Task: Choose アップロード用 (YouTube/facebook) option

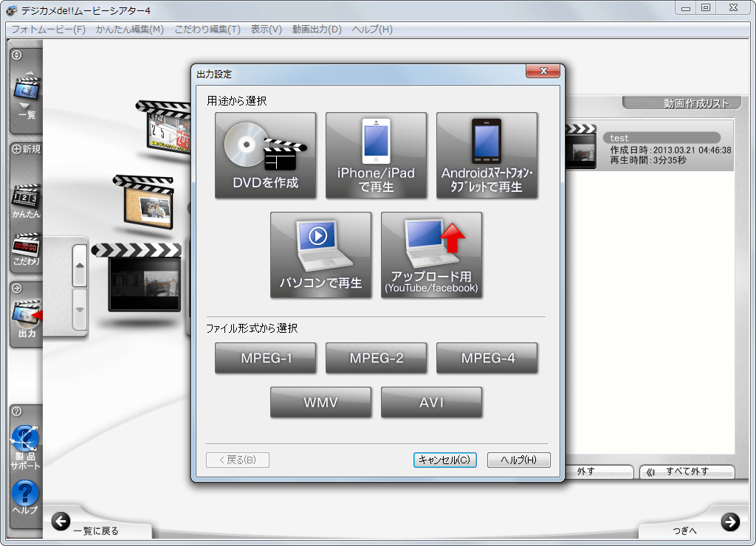Action: [431, 255]
